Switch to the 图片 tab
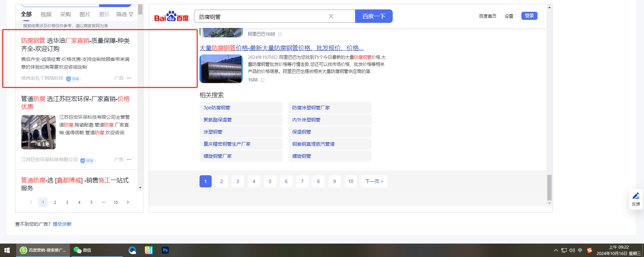 pyautogui.click(x=85, y=14)
